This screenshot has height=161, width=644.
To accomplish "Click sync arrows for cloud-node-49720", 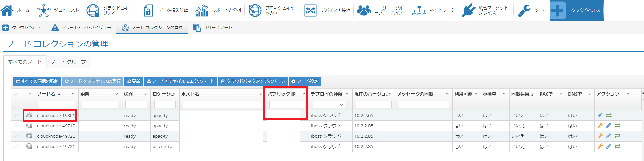I will [617, 136].
